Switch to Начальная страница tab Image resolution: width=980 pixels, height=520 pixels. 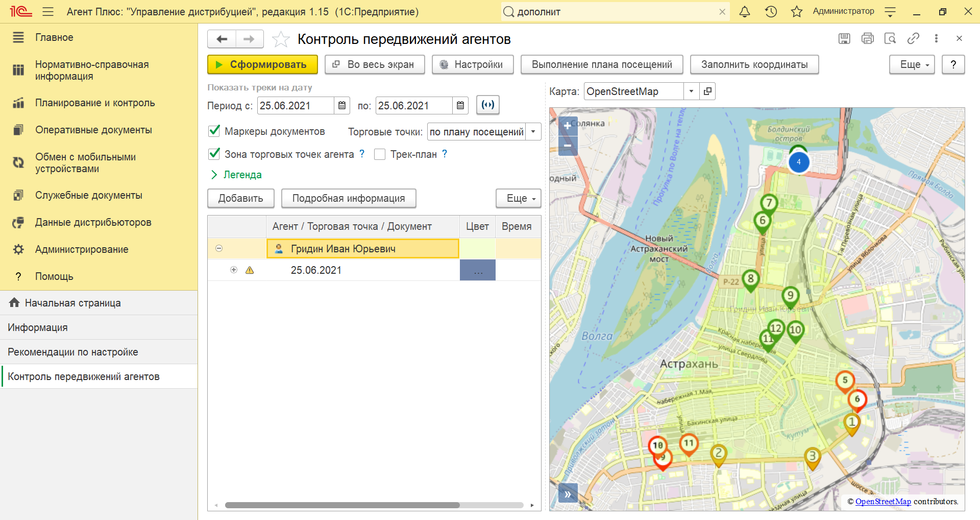pyautogui.click(x=99, y=303)
